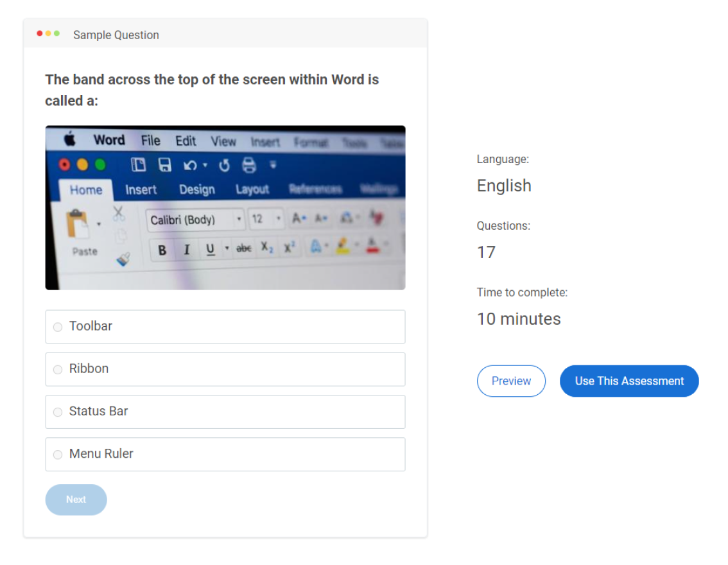Image resolution: width=728 pixels, height=565 pixels.
Task: Click the Bold B icon
Action: [x=162, y=250]
